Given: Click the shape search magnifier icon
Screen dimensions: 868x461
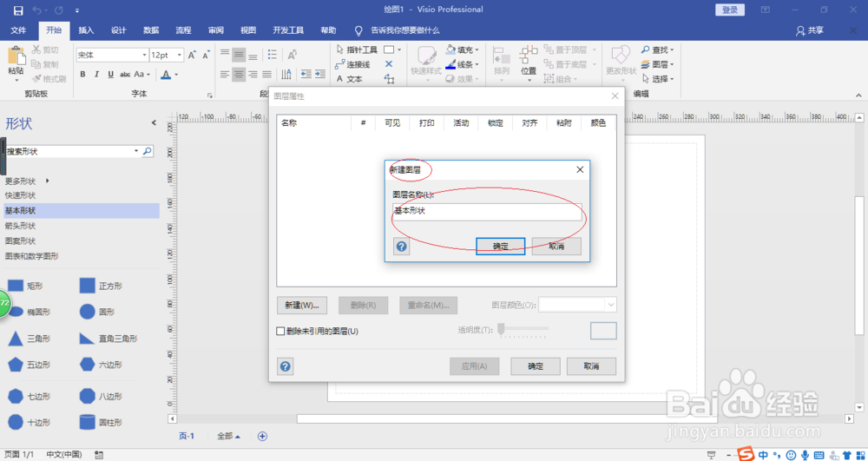Looking at the screenshot, I should point(148,151).
